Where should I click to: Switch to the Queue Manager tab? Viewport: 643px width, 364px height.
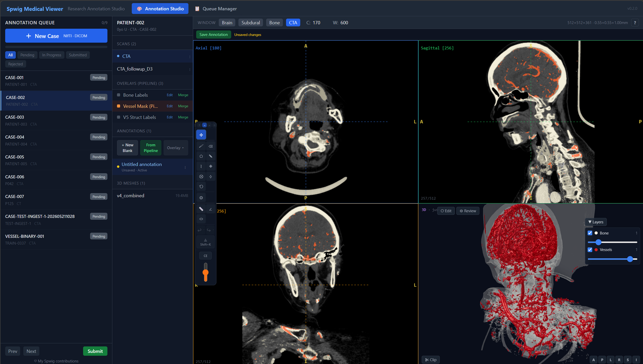pyautogui.click(x=216, y=9)
